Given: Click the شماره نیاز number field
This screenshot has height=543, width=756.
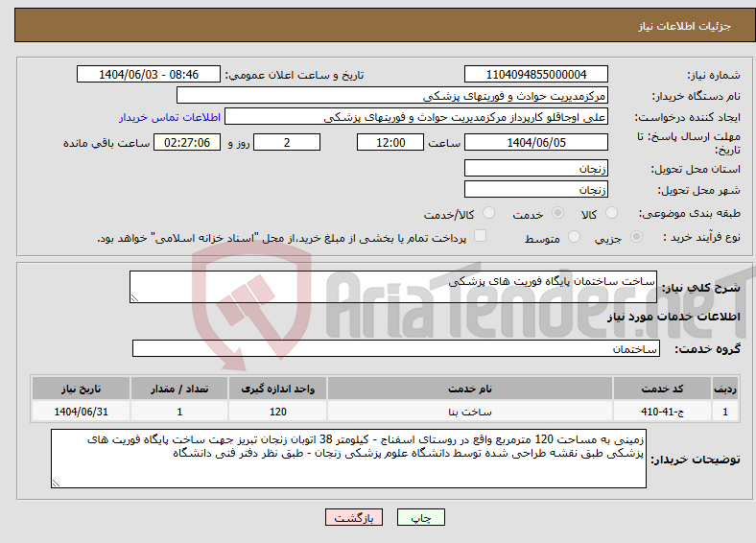Looking at the screenshot, I should point(536,74).
